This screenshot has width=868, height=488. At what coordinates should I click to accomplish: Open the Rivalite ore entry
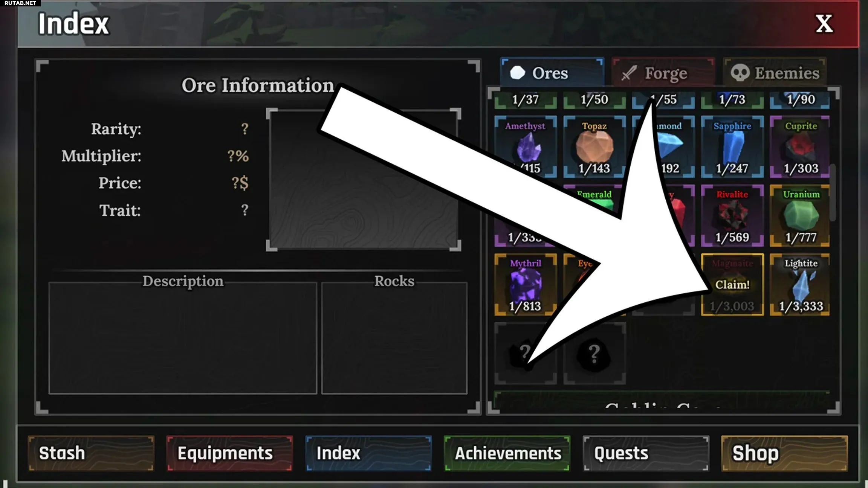click(x=732, y=215)
